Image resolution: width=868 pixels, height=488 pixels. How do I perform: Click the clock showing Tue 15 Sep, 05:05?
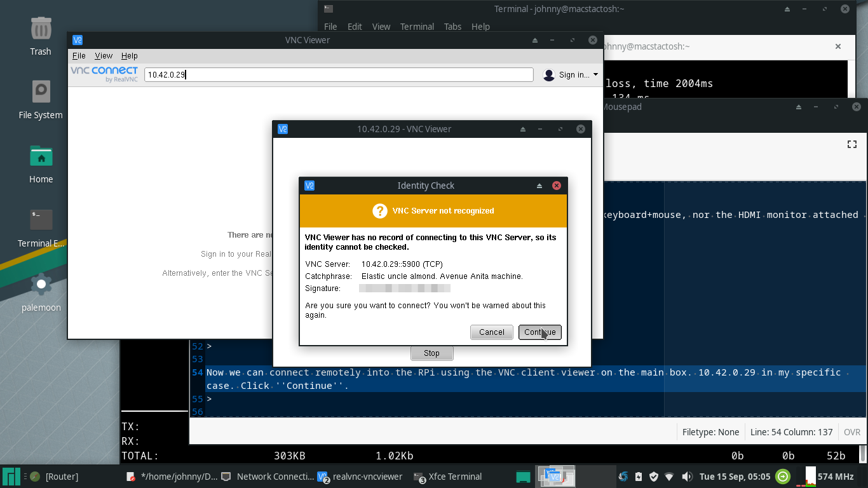735,477
